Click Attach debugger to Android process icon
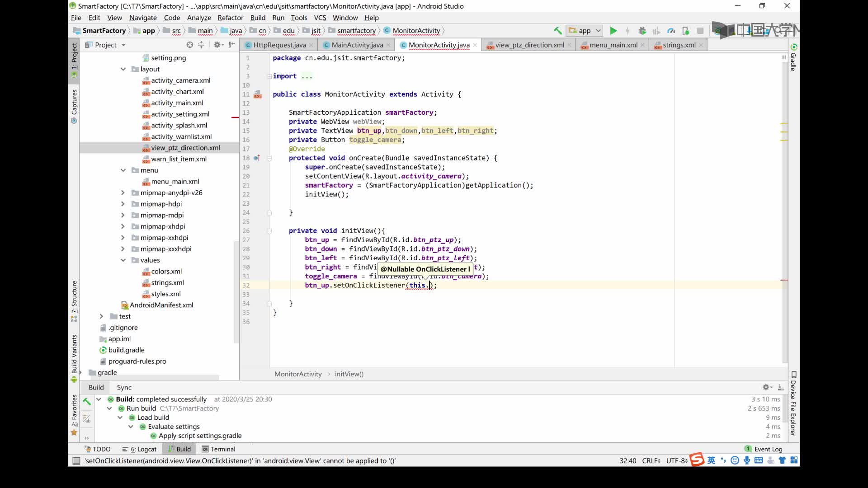Screen dimensions: 868x488 click(685, 31)
